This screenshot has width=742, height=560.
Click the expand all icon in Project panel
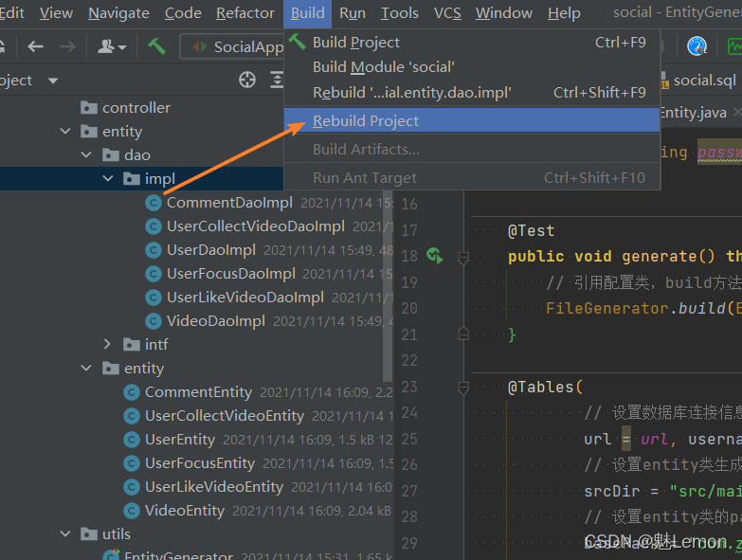coord(274,80)
